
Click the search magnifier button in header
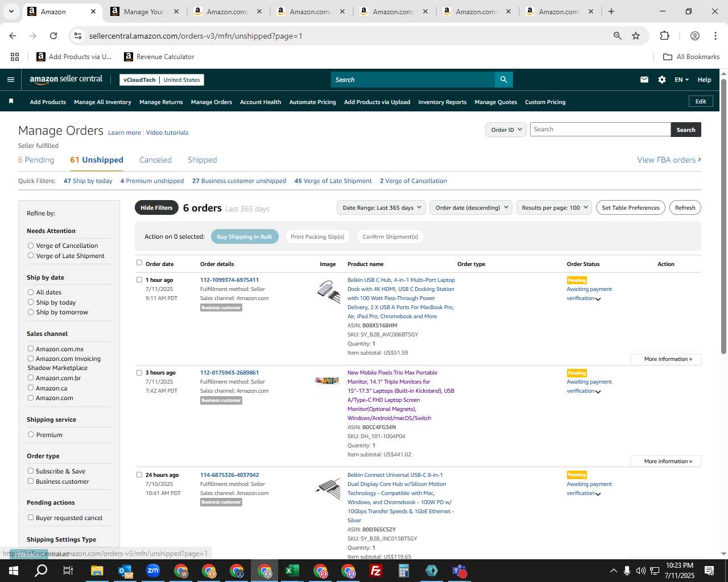point(503,80)
